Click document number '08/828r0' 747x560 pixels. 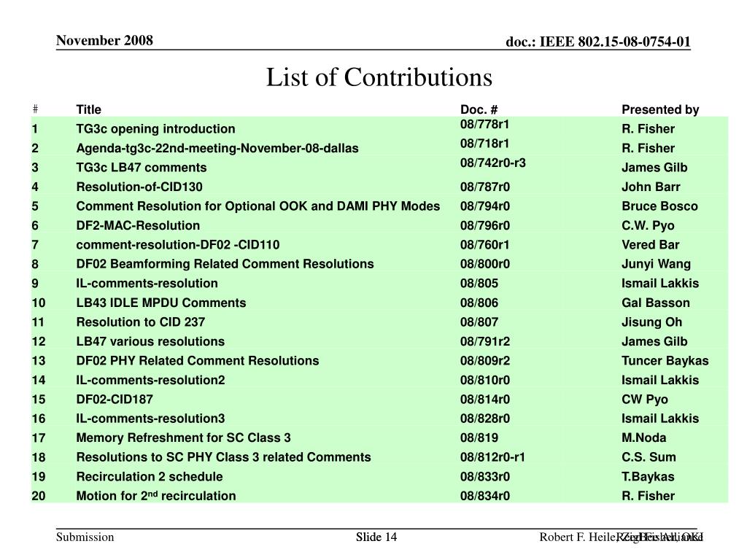pos(485,419)
